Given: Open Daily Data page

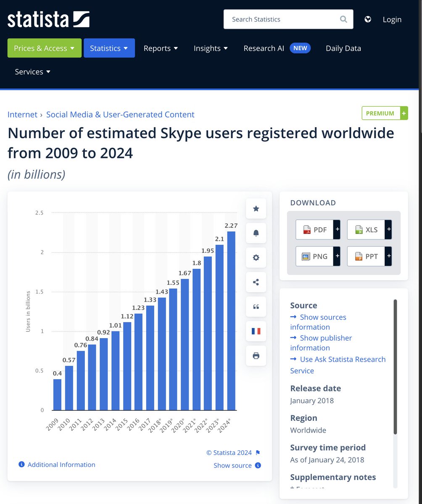Looking at the screenshot, I should click(343, 48).
